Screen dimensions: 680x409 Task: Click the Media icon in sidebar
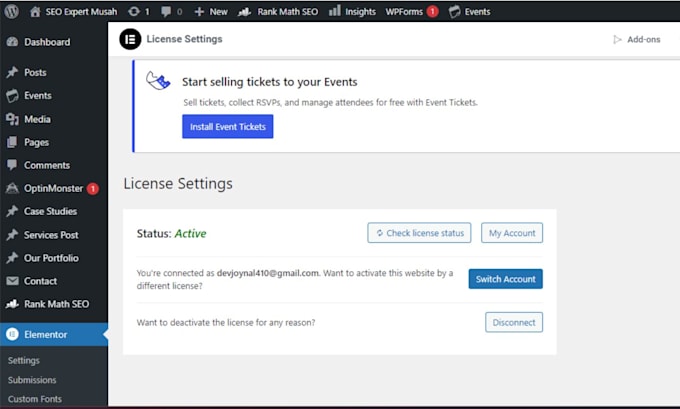click(13, 119)
